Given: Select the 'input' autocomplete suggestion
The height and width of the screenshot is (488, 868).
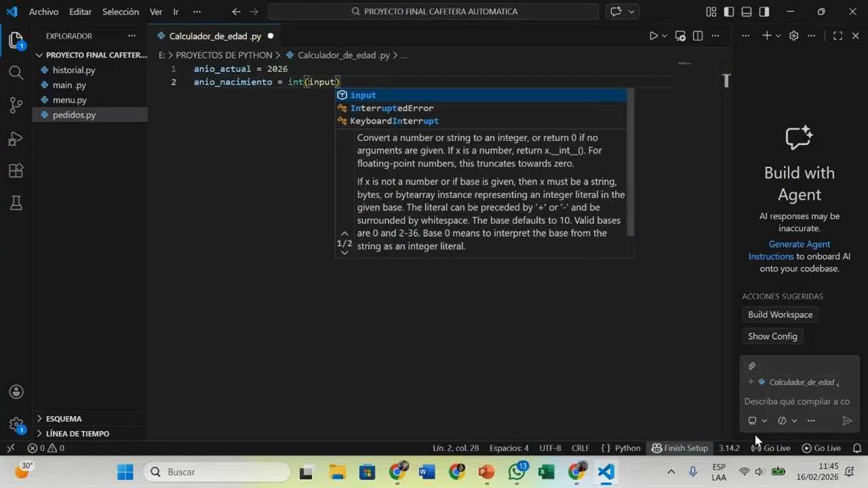Looking at the screenshot, I should point(481,95).
